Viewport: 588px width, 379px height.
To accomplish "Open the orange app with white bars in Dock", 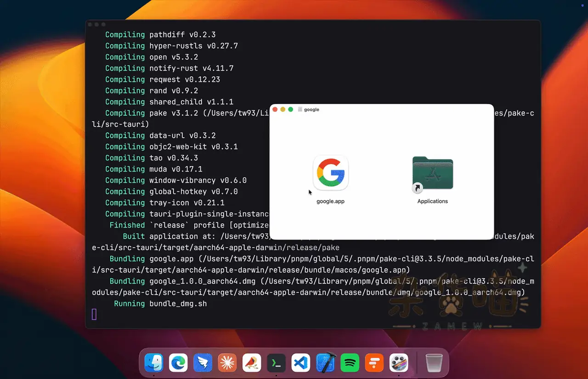I will point(374,363).
